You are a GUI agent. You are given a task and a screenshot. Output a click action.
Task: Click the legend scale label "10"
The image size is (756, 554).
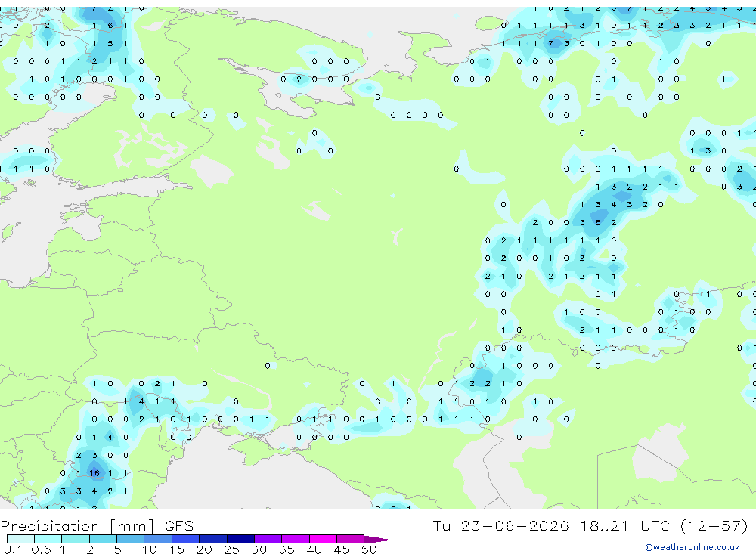(x=149, y=549)
